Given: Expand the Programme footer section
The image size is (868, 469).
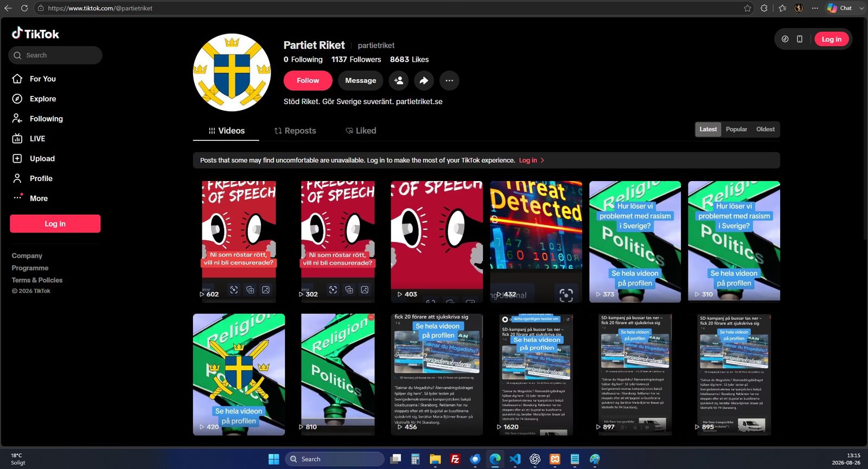Looking at the screenshot, I should (x=30, y=268).
